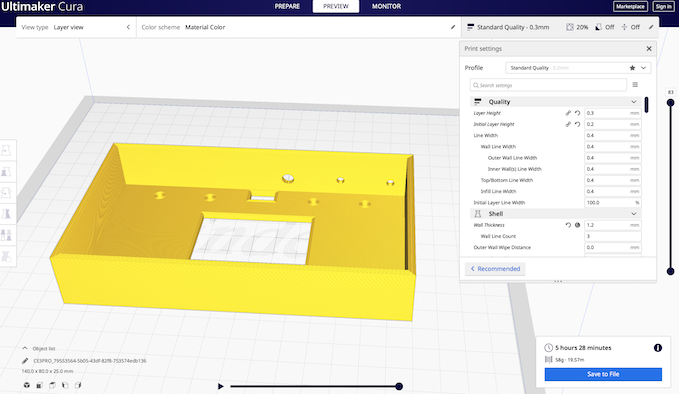Screen dimensions: 679x394
Task: Click the adhesion Off icon
Action: (x=624, y=27)
